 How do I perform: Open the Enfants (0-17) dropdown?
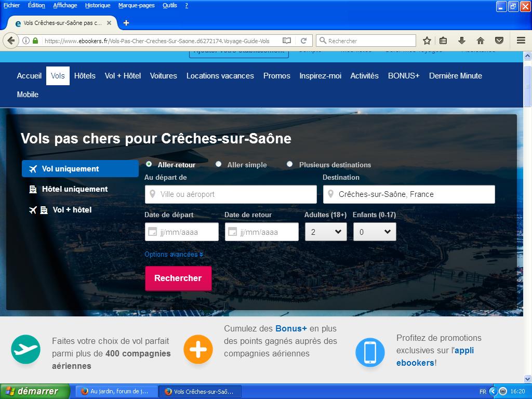click(x=374, y=232)
